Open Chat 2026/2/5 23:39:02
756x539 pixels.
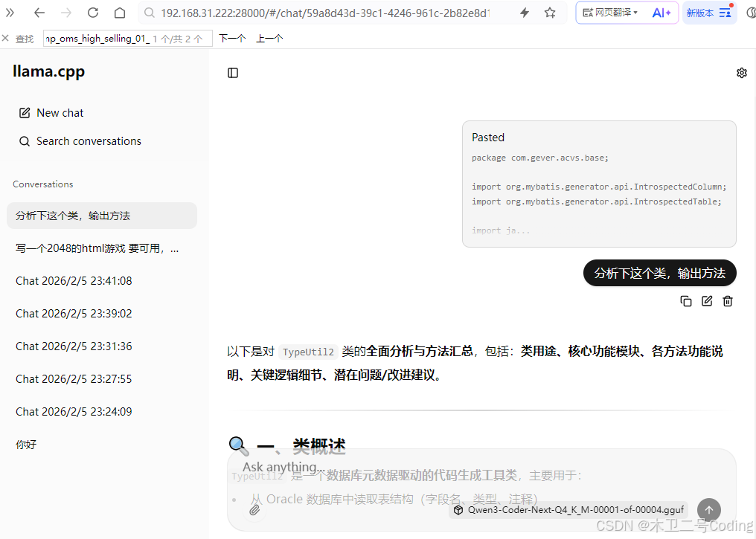coord(102,314)
